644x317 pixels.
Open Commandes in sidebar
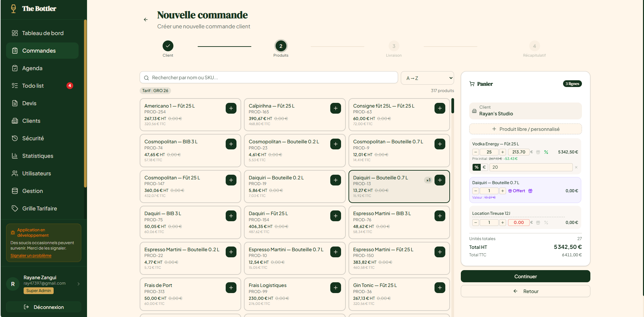42,51
